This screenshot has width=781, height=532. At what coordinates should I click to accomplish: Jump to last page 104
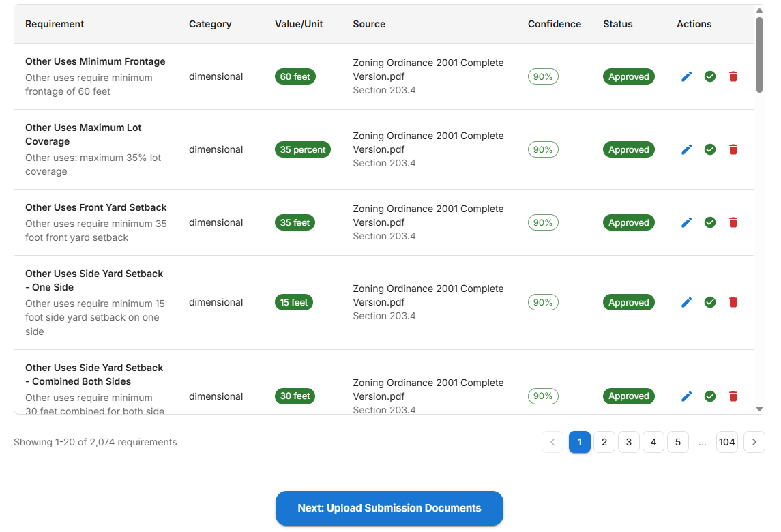(x=727, y=442)
